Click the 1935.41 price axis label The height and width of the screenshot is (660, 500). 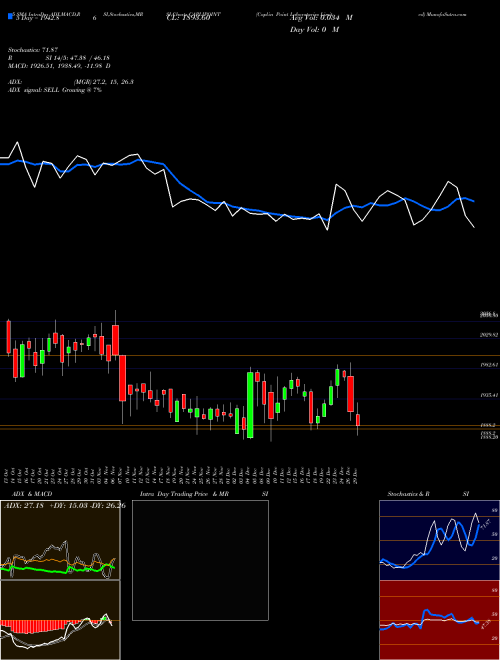(x=489, y=395)
